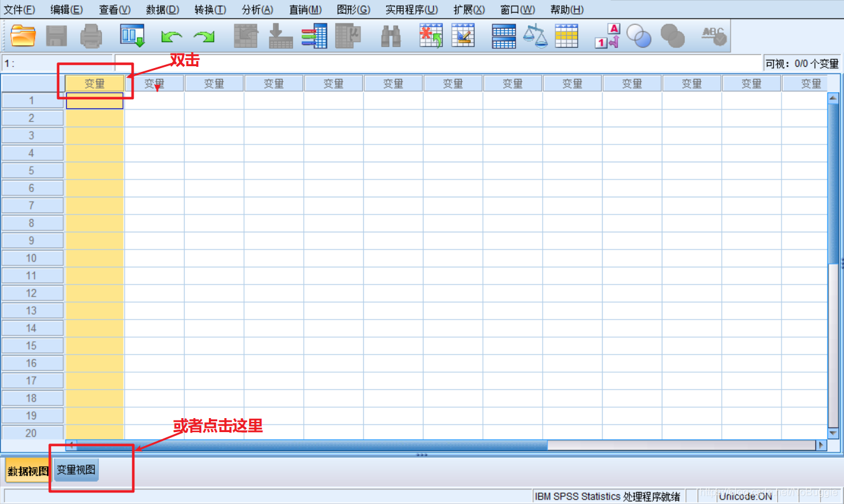This screenshot has width=844, height=504.
Task: Click 'IBM SPSS Statistics 处理程序就绪' status text
Action: pyautogui.click(x=608, y=496)
